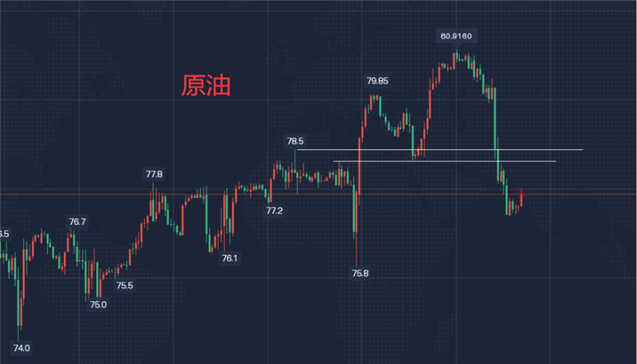Viewport: 637px width, 364px height.
Task: Select the tall red candle above 74.0 label
Action: coord(24,271)
